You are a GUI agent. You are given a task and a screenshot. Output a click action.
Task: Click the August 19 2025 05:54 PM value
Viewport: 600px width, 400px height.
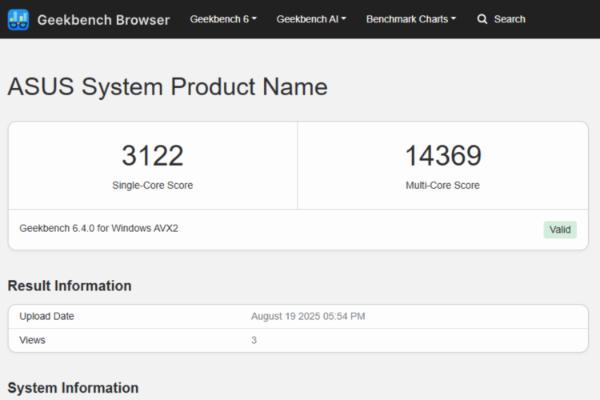point(308,316)
